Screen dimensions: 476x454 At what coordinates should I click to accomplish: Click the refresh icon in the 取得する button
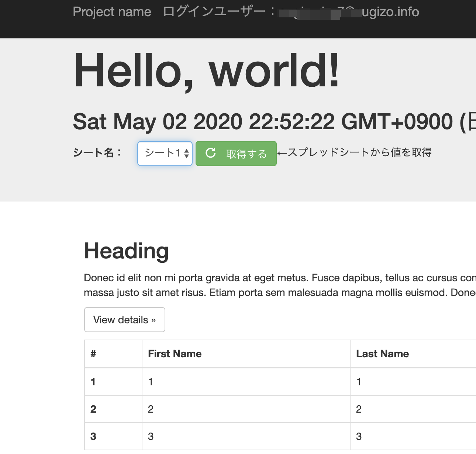[210, 153]
